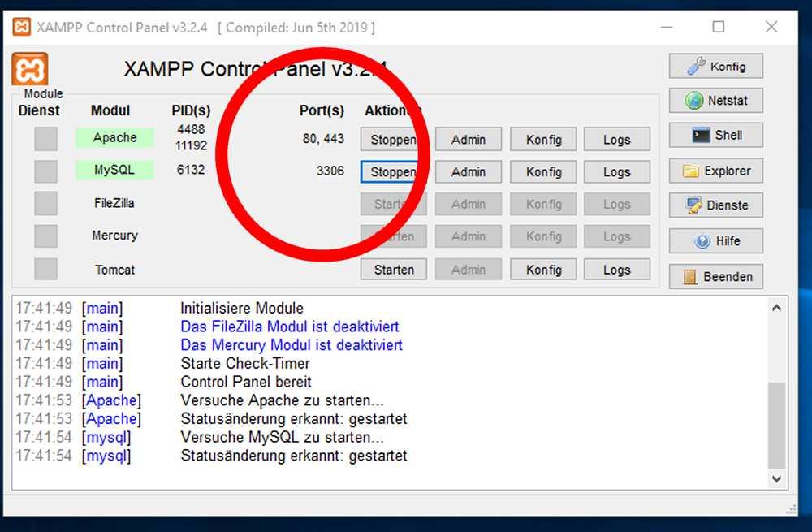Viewport: 812px width, 532px height.
Task: Toggle the Tomcat service checkbox
Action: pyautogui.click(x=45, y=270)
